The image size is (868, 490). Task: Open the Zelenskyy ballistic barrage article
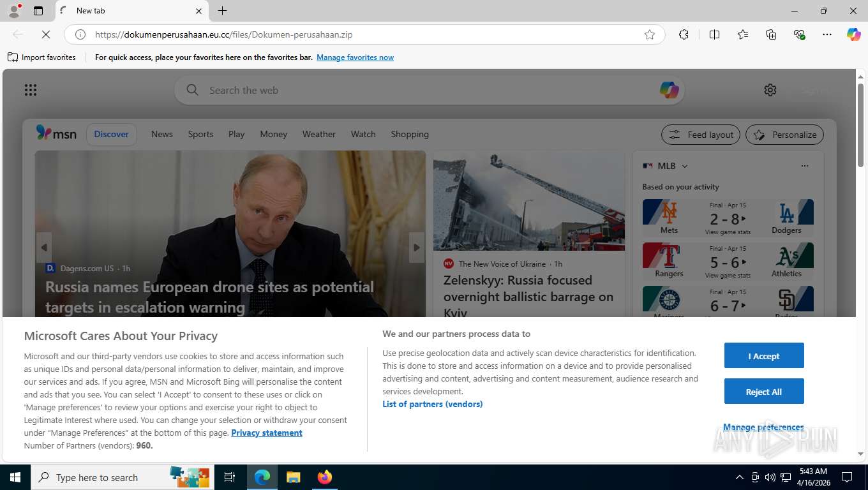(x=528, y=297)
